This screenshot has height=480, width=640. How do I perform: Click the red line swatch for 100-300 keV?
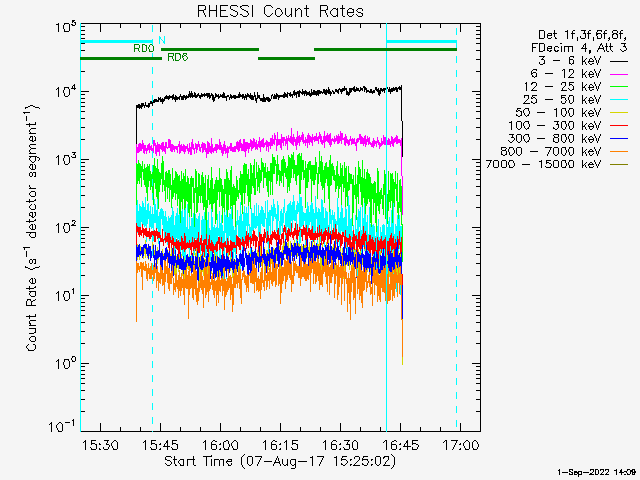coord(619,126)
